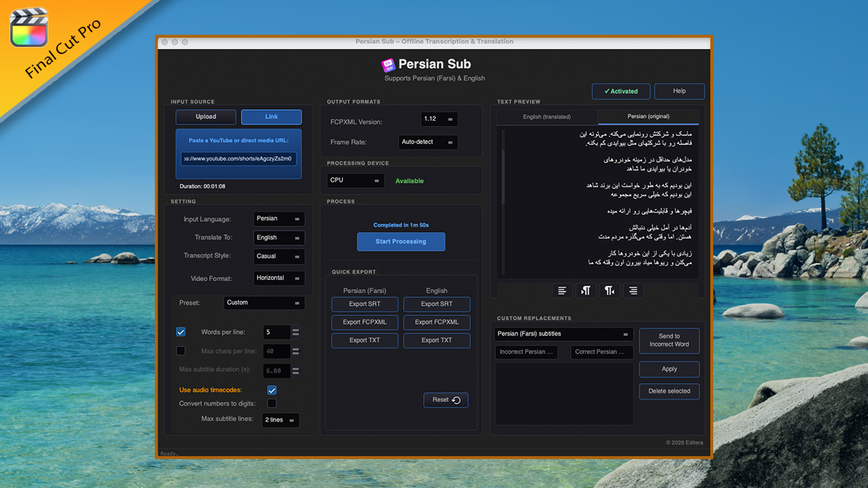Open the Processing Device CPU dropdown
This screenshot has width=868, height=488.
tap(355, 180)
